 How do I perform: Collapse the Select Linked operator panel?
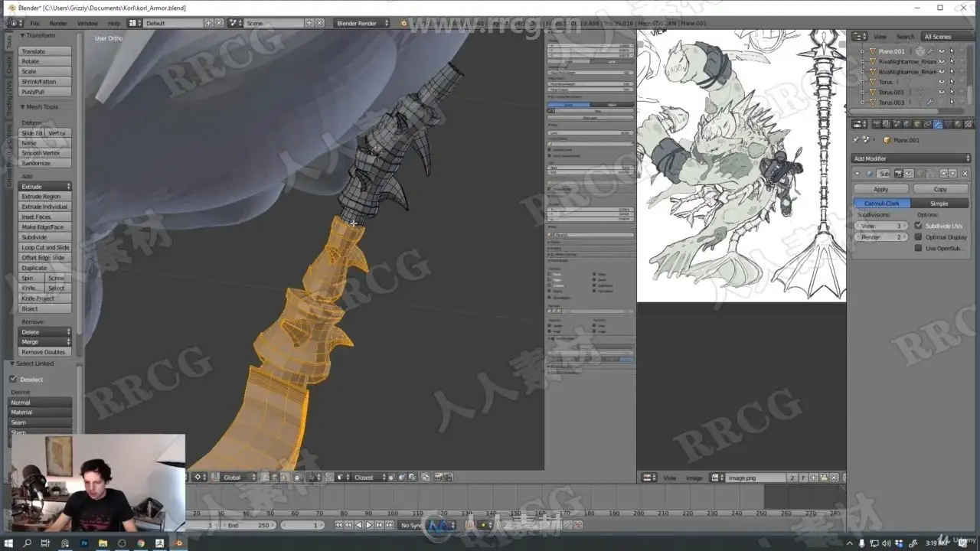[x=12, y=364]
